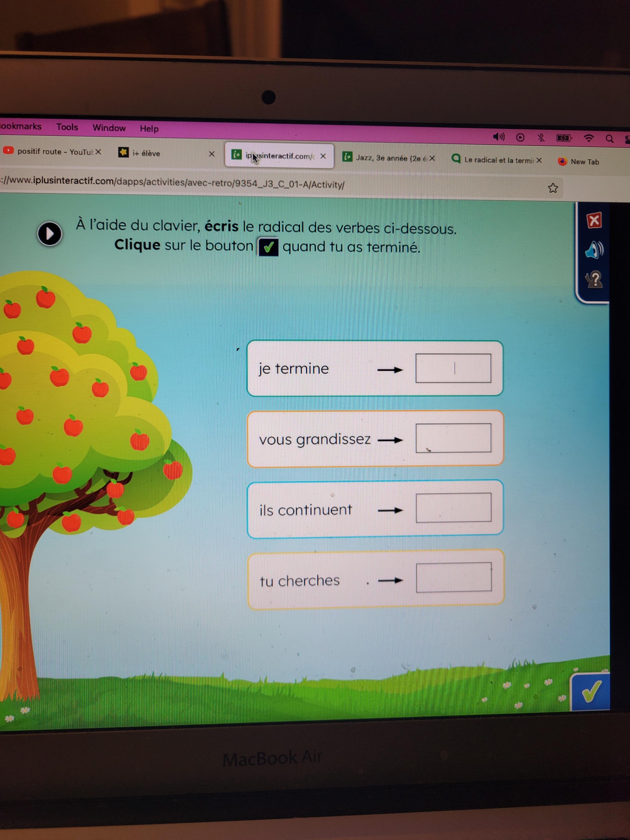The height and width of the screenshot is (840, 630).
Task: Select answer box for tu cherches
Action: tap(454, 577)
